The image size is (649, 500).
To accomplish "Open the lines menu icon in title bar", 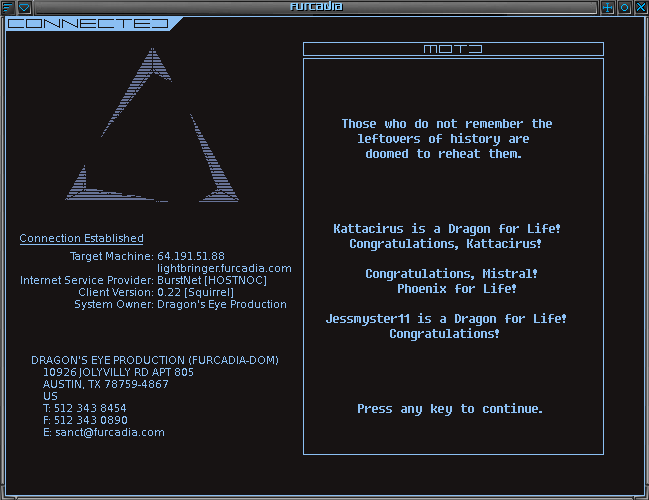I will [8, 7].
